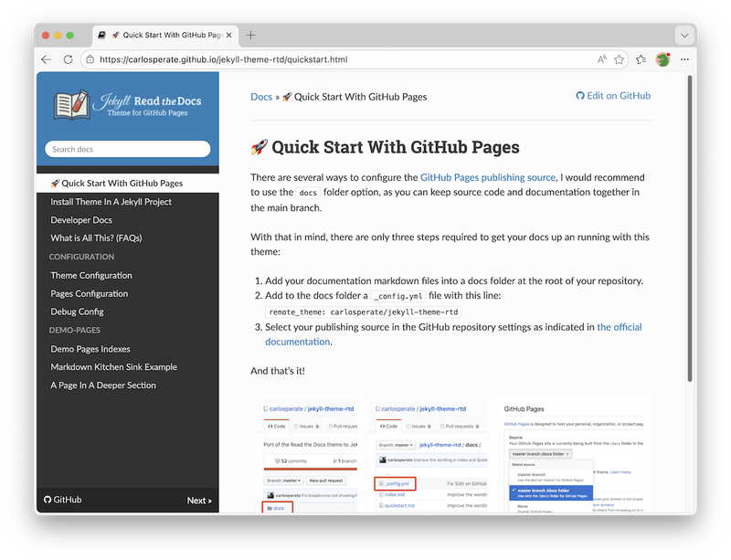Screen dimensions: 731x560
Task: Open a new tab with the plus button
Action: (250, 35)
